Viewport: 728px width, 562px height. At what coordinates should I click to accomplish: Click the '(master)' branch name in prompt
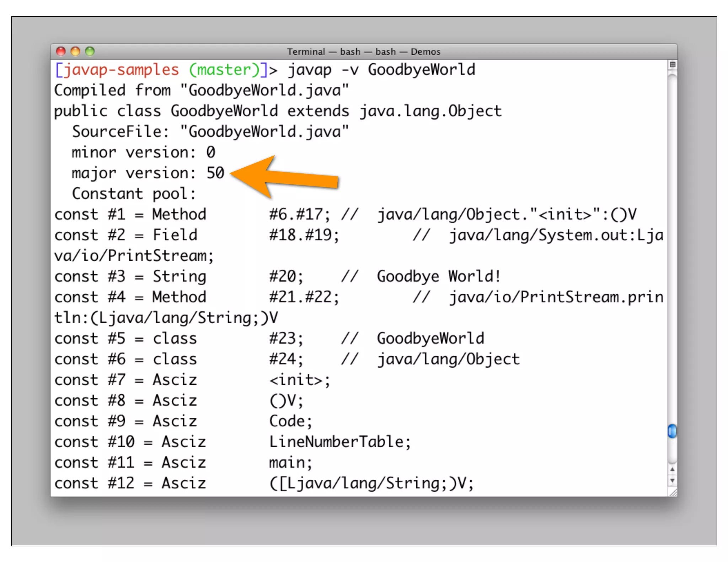[225, 70]
